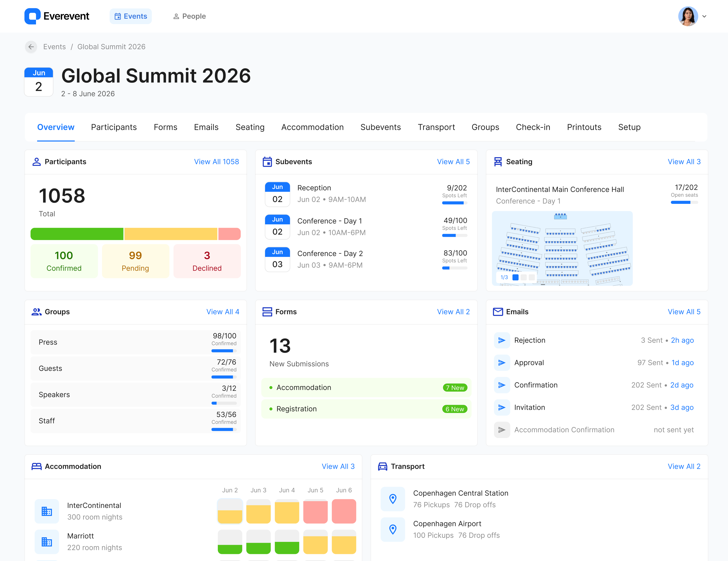Click the Invitation email send icon
728x561 pixels.
(x=502, y=407)
